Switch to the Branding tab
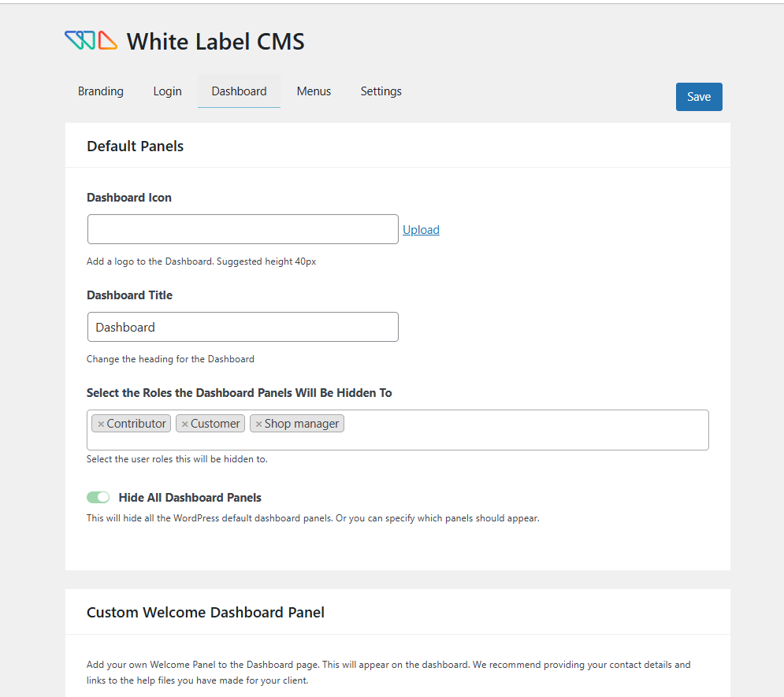 (x=101, y=91)
